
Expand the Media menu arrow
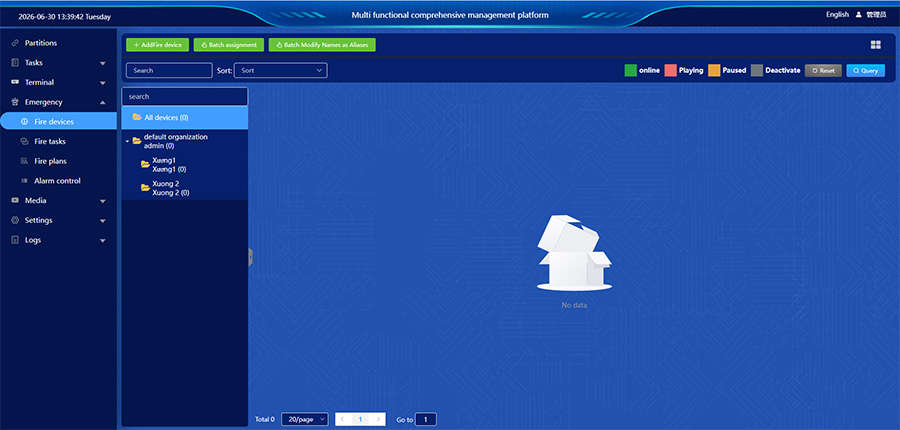[103, 201]
